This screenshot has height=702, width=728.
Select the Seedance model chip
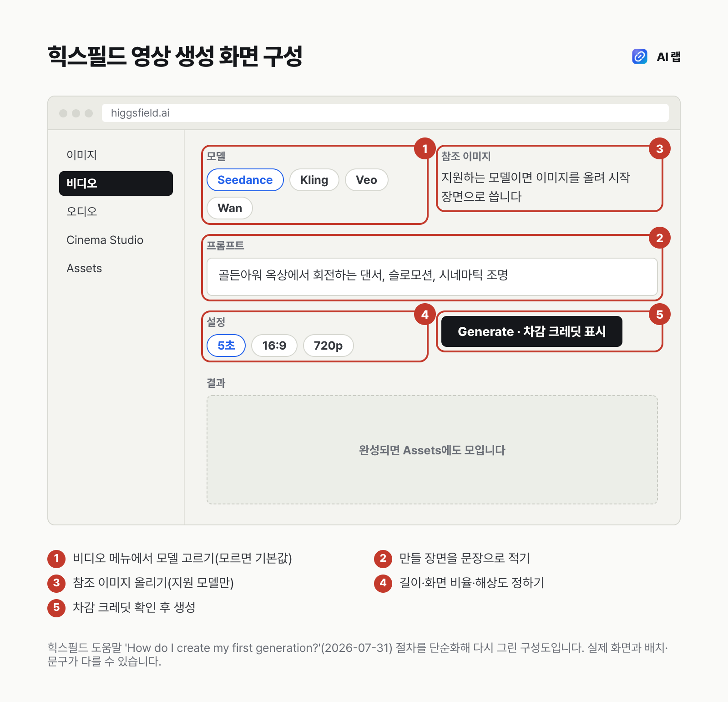coord(245,180)
